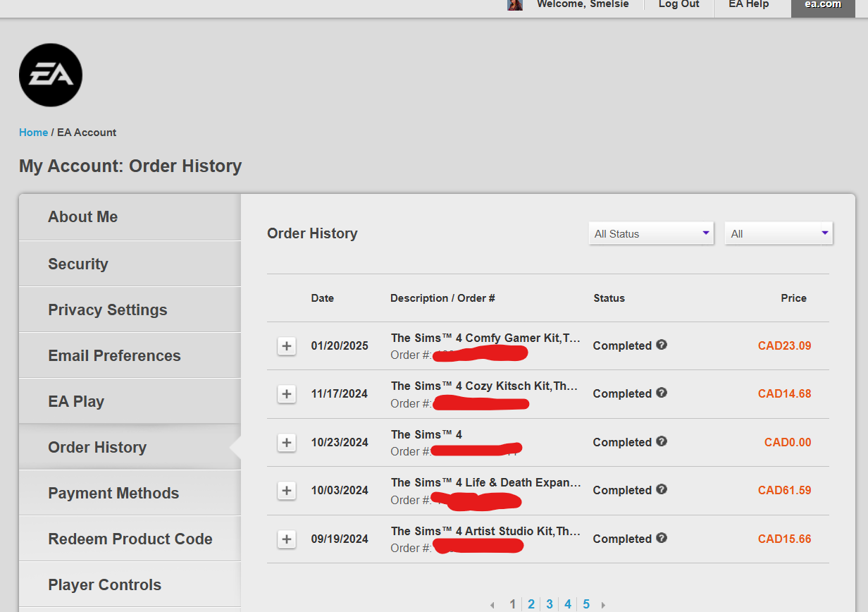This screenshot has width=868, height=612.
Task: Jump to page 3 of orders
Action: click(550, 604)
